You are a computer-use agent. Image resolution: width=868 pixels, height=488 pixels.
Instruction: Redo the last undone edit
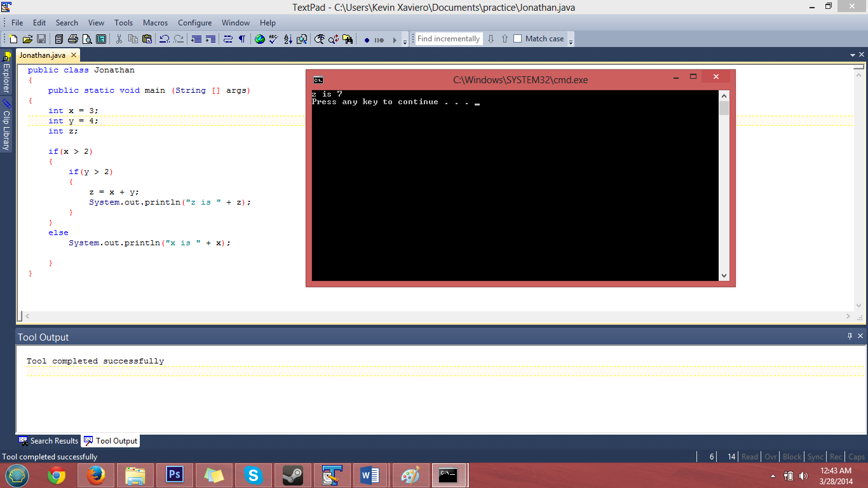(179, 39)
